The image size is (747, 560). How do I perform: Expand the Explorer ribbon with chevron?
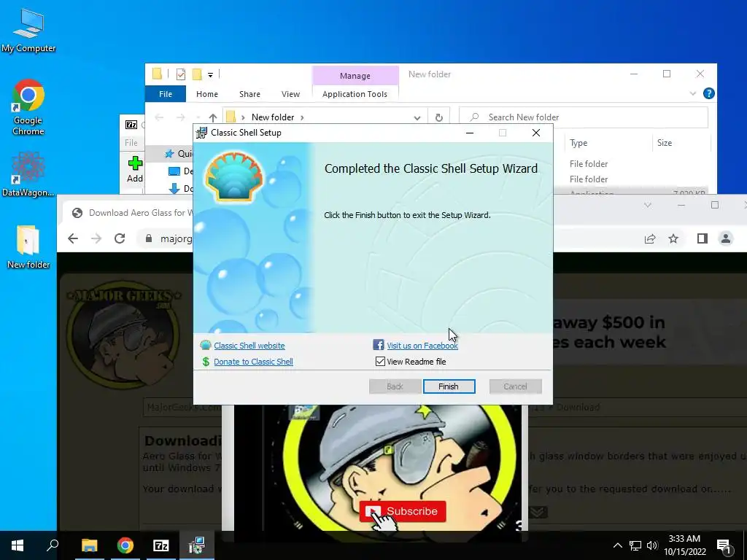693,93
